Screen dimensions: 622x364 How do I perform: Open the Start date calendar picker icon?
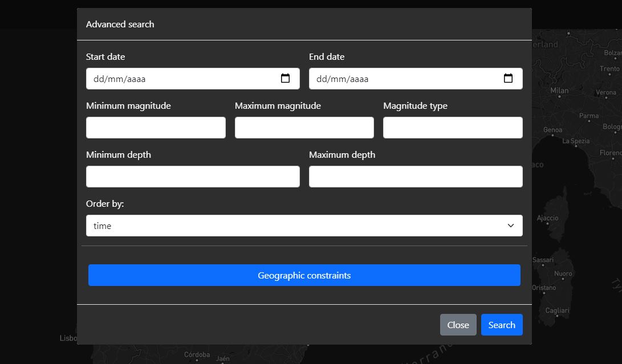pos(286,79)
